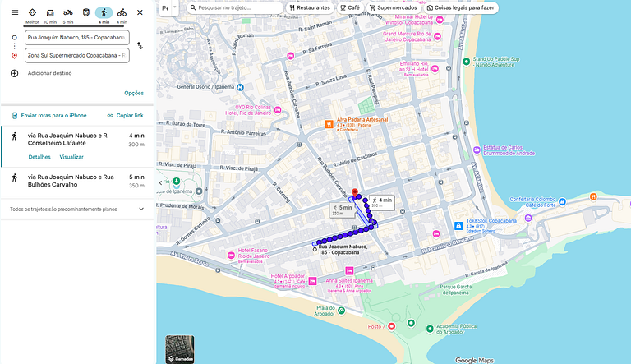
Task: Click the Academia Pública do Arpoador marker
Action: point(430,329)
